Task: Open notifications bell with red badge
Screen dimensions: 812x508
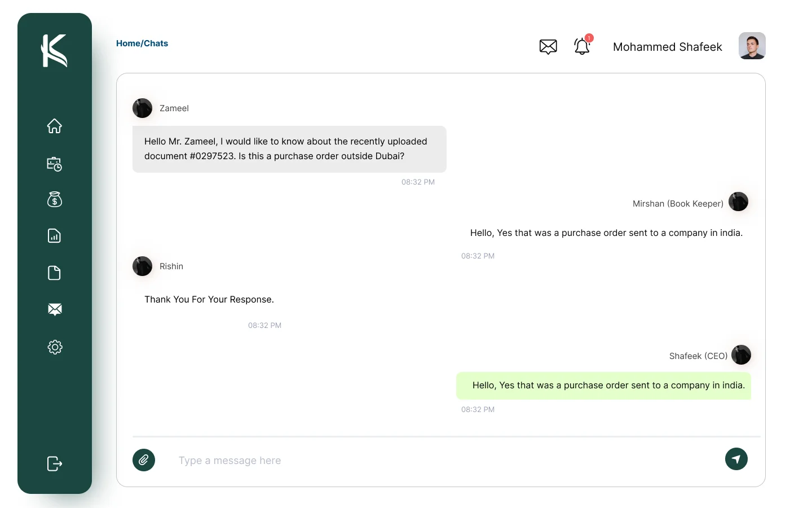Action: (582, 45)
